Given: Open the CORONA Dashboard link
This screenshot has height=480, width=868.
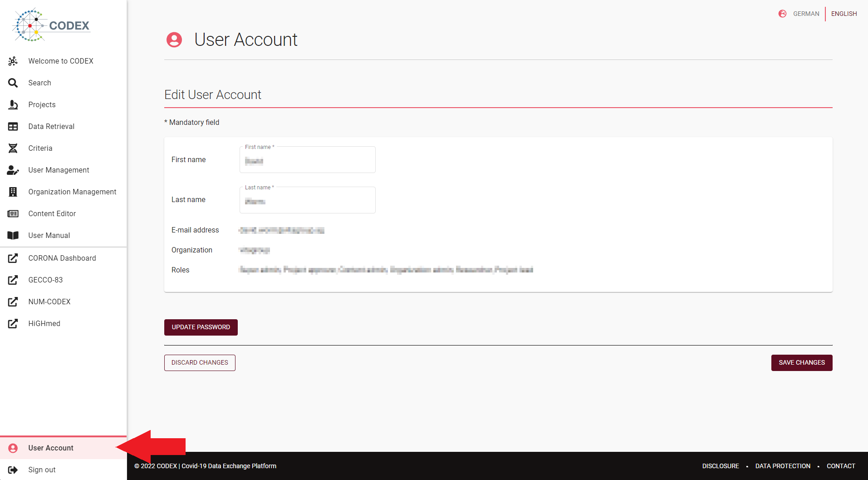Looking at the screenshot, I should pos(63,258).
